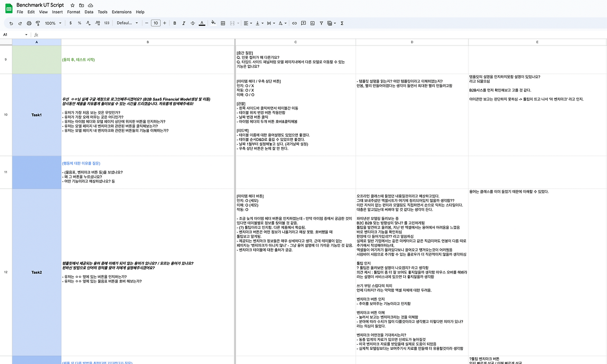Increase decimal places

tap(97, 23)
